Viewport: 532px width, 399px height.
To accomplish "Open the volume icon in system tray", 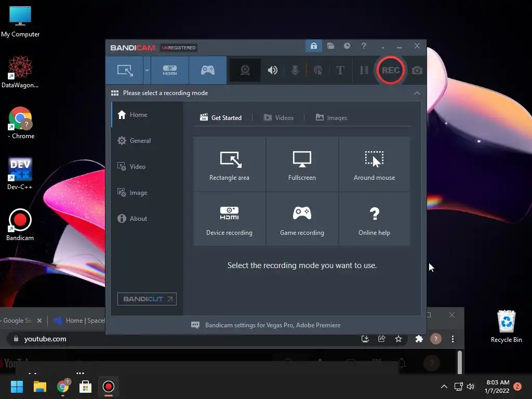I will click(471, 387).
